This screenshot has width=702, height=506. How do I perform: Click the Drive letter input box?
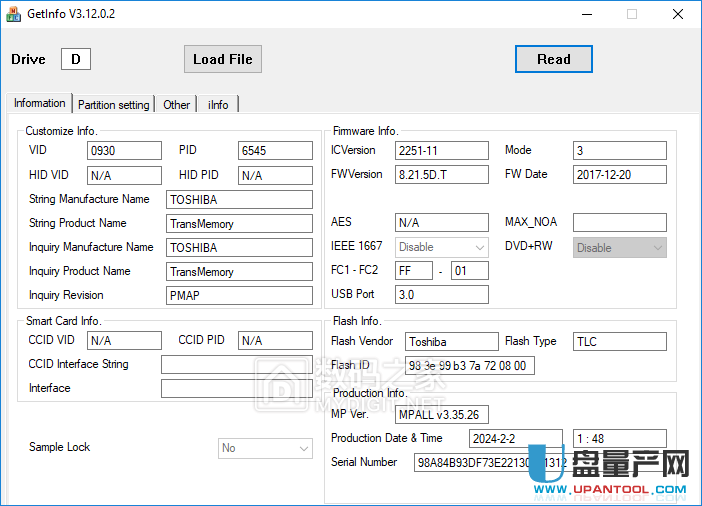pos(76,59)
